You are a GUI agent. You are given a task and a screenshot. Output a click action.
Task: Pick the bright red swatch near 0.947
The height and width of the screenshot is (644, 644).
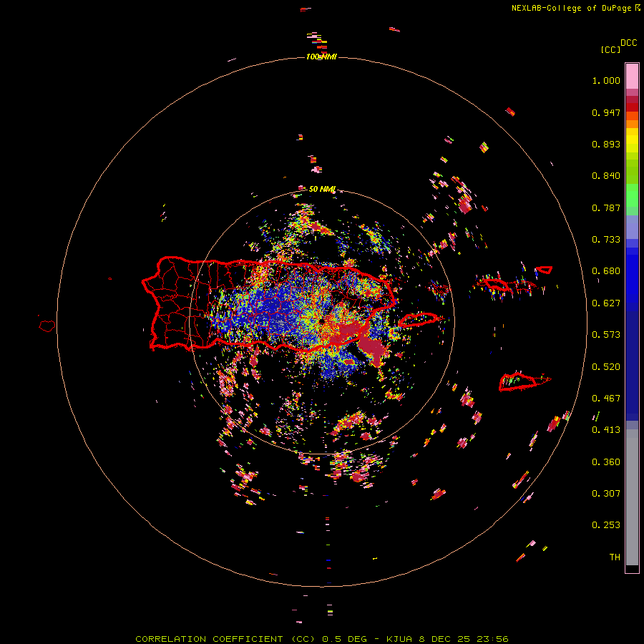click(x=632, y=107)
